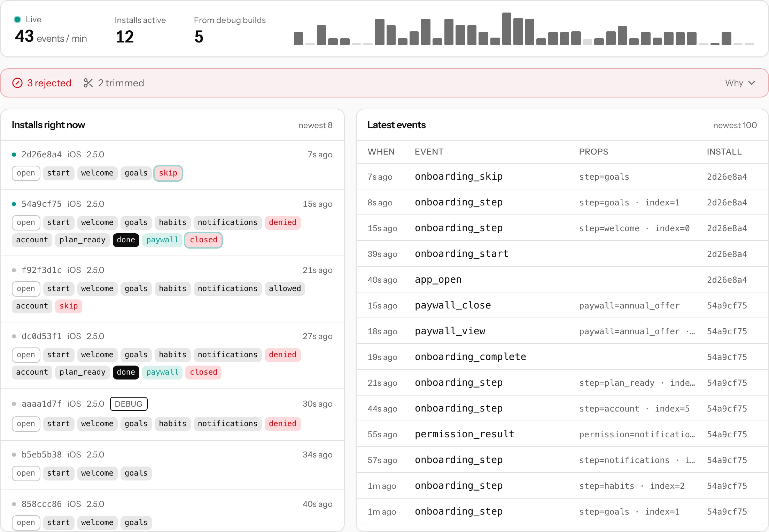Select install 54a9cf75 in Installs list

click(172, 223)
